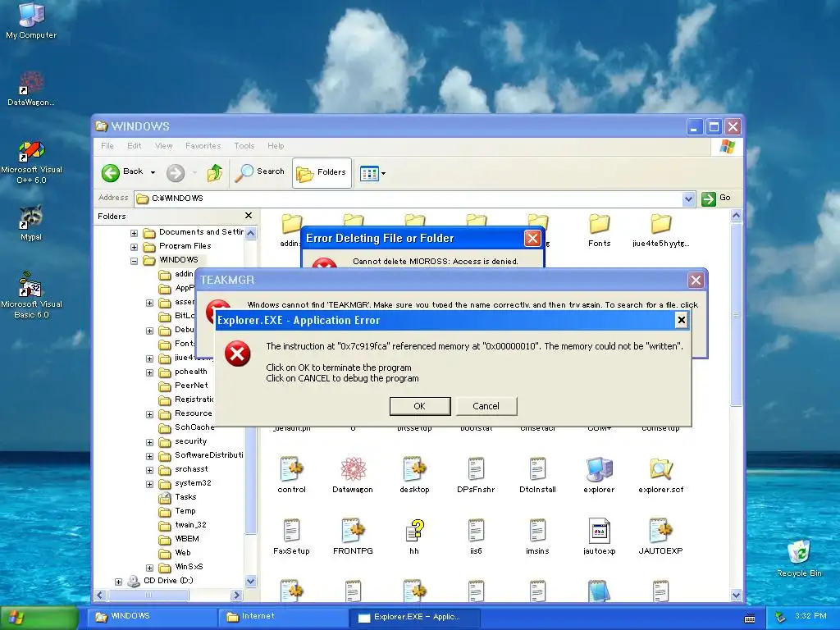Click OK to terminate the program
Image resolution: width=840 pixels, height=630 pixels.
coord(420,406)
